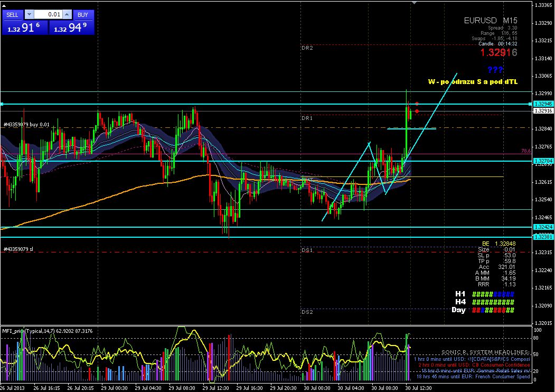
Task: Click the cyan 1.32945 price label on the axis
Action: coord(543,104)
